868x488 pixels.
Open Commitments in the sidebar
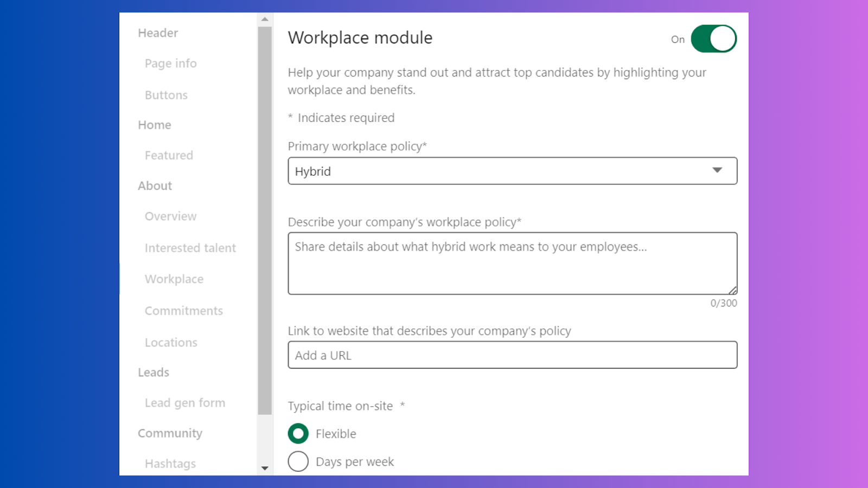(x=184, y=311)
